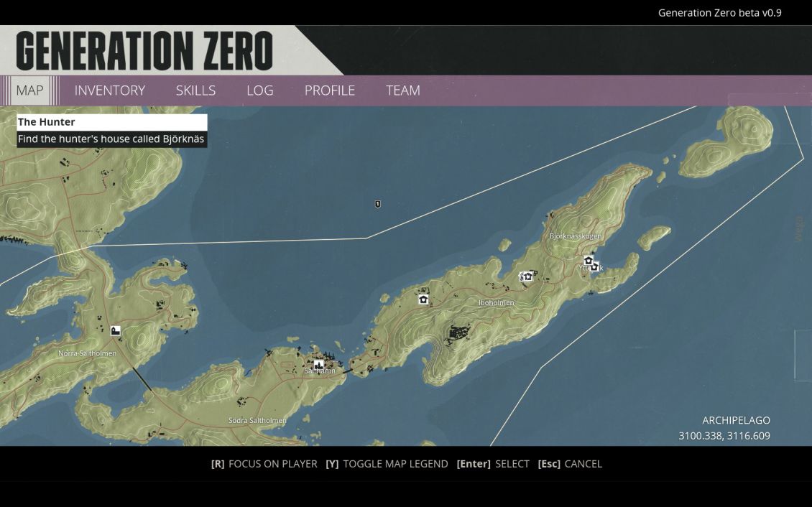
Task: Select upper house icon below Bjorknasskogen
Action: coord(589,260)
